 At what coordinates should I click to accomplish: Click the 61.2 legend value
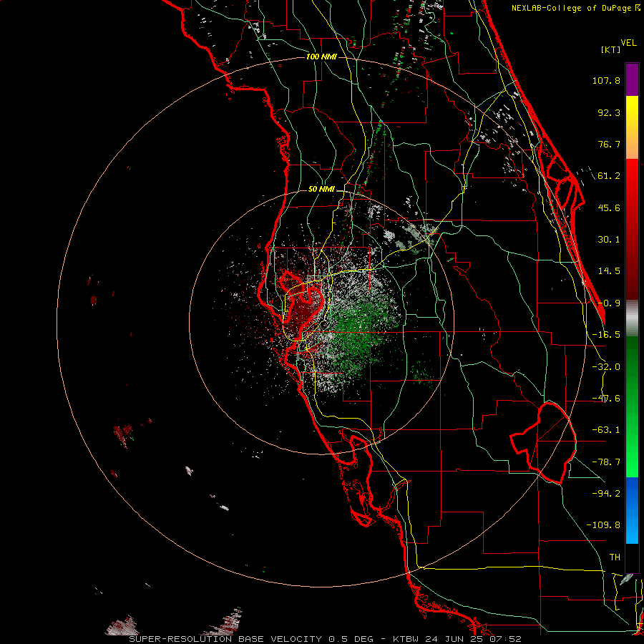click(609, 176)
